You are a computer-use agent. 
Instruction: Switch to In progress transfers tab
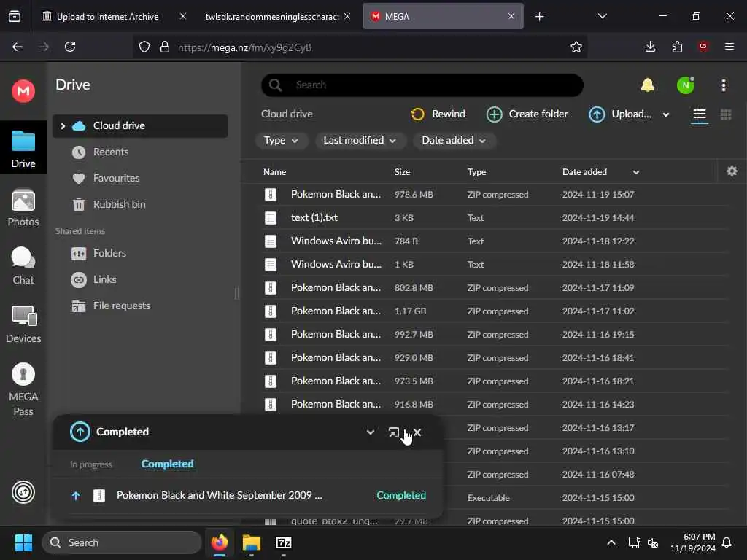[91, 464]
